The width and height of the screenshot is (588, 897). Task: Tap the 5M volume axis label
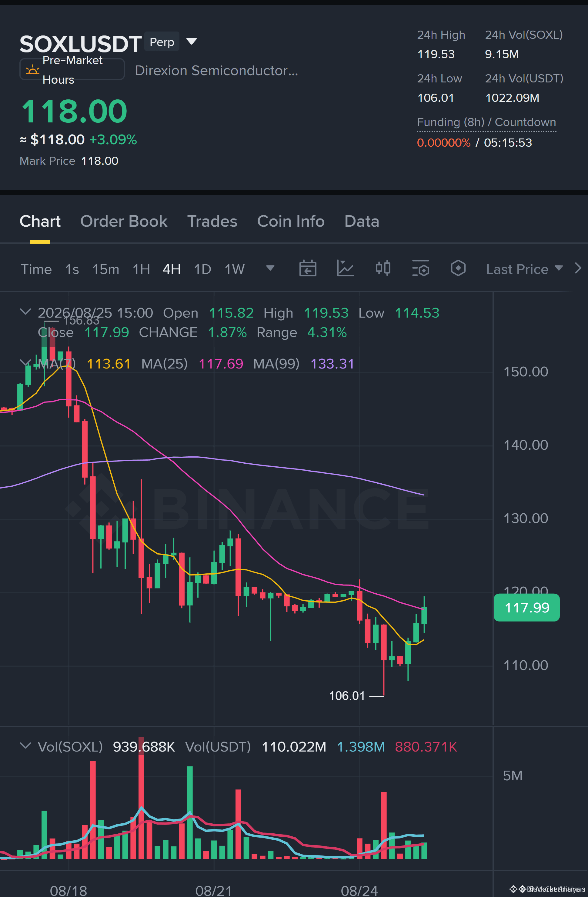tap(513, 776)
